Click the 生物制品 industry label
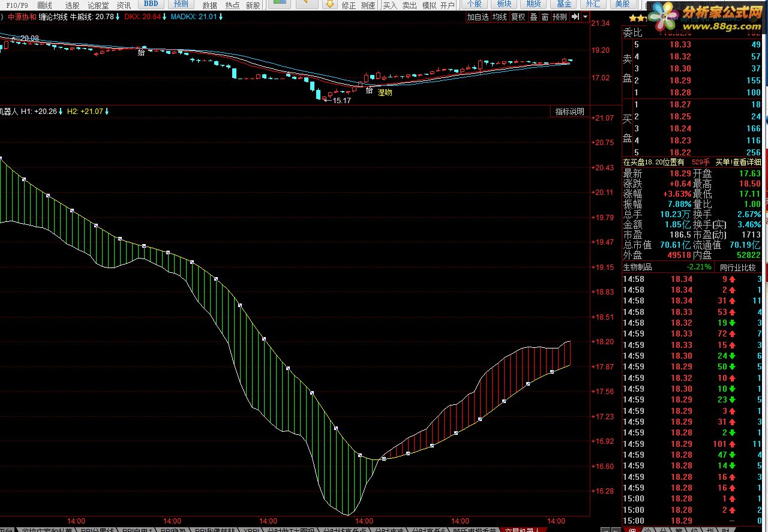Image resolution: width=768 pixels, height=532 pixels. (638, 267)
